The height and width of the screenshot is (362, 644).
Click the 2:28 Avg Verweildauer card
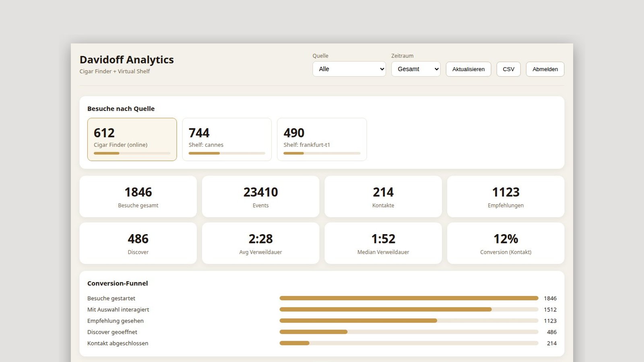pyautogui.click(x=261, y=243)
